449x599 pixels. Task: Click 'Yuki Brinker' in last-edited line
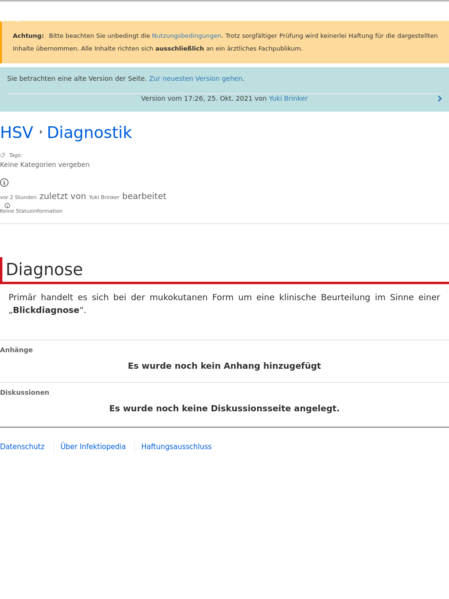(x=104, y=197)
